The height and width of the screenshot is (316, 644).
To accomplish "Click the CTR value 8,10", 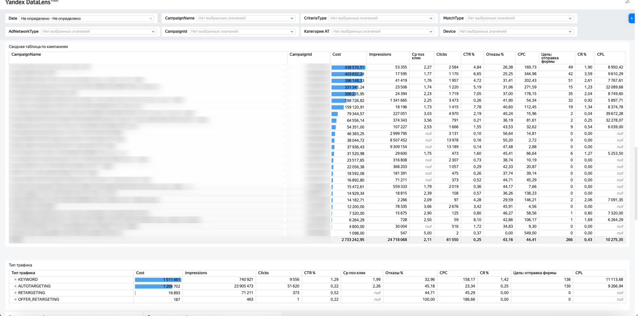I will pyautogui.click(x=477, y=220).
